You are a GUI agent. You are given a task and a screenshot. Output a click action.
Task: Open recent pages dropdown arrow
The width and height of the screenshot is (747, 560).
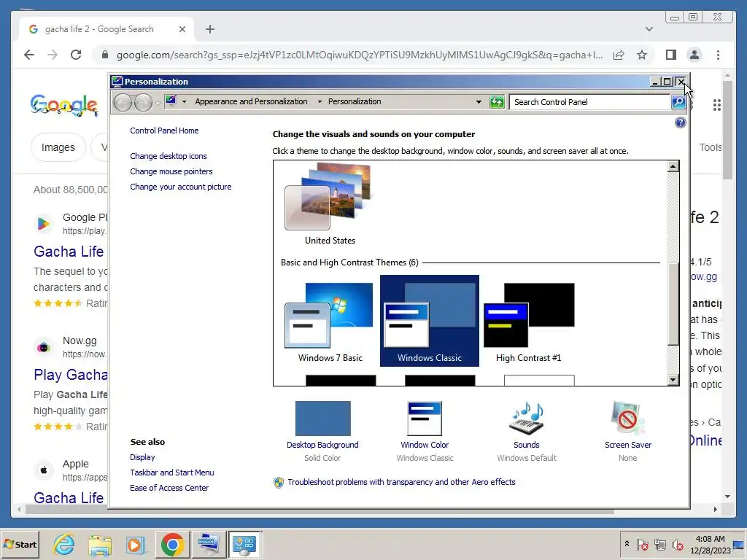[x=158, y=102]
